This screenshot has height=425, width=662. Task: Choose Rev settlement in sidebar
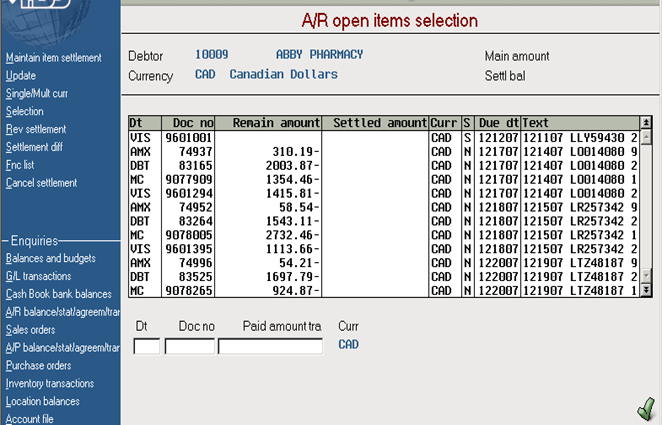point(36,129)
